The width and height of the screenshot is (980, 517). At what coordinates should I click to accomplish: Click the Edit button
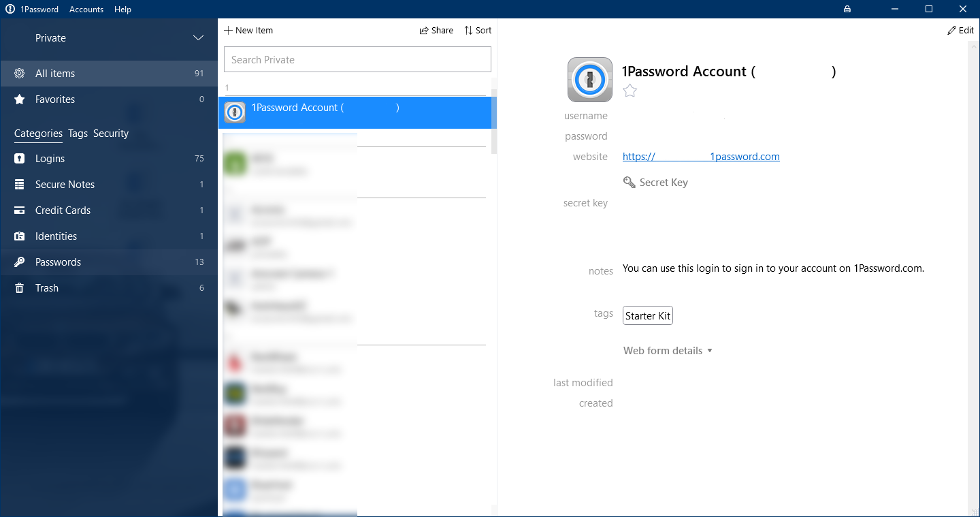960,31
